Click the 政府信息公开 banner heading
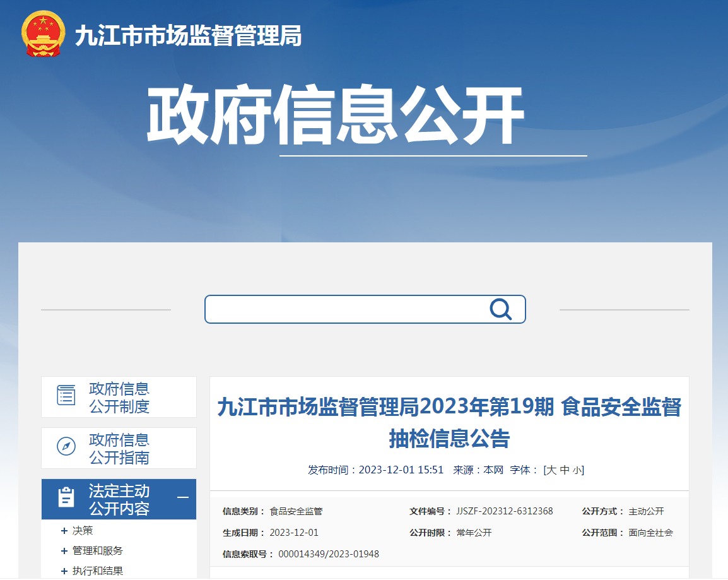The image size is (728, 580). [336, 115]
